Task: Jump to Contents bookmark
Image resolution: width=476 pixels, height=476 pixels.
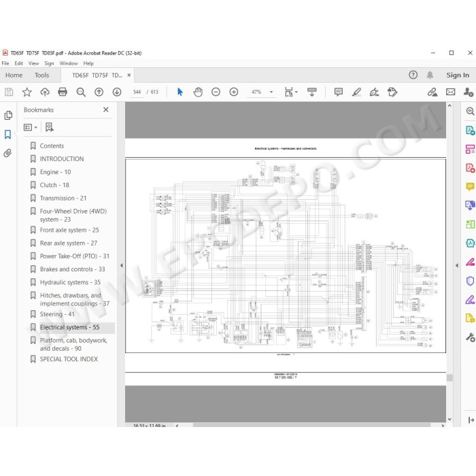Action: (52, 146)
